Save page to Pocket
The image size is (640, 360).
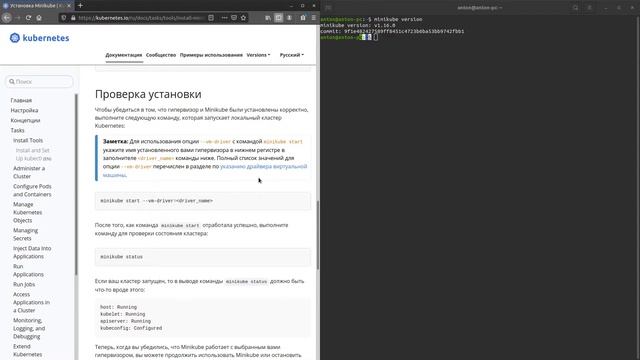click(x=234, y=18)
